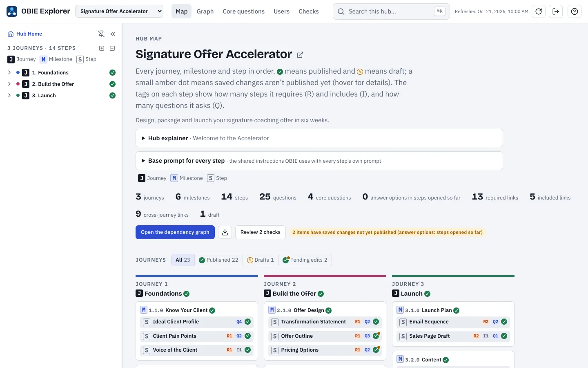This screenshot has height=368, width=588.
Task: Open the Signature Offer Accelerator hub dropdown
Action: coord(119,11)
